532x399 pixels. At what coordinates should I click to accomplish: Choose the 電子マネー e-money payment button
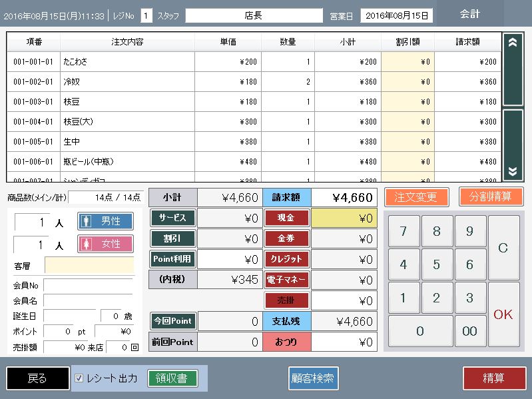tap(287, 280)
